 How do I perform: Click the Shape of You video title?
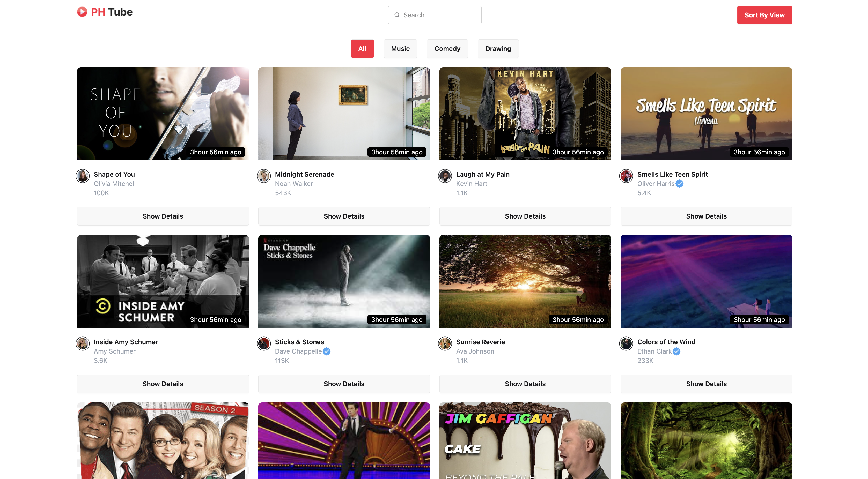point(114,175)
